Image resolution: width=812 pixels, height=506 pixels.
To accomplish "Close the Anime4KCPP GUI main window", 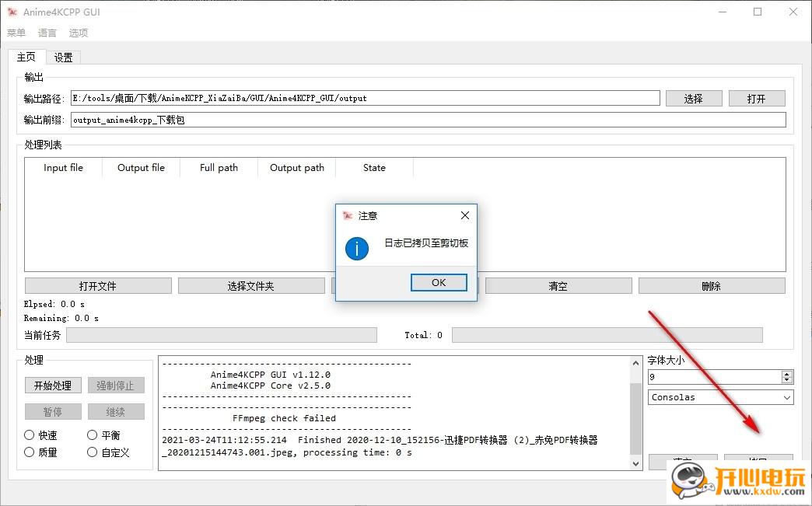I will tap(793, 12).
